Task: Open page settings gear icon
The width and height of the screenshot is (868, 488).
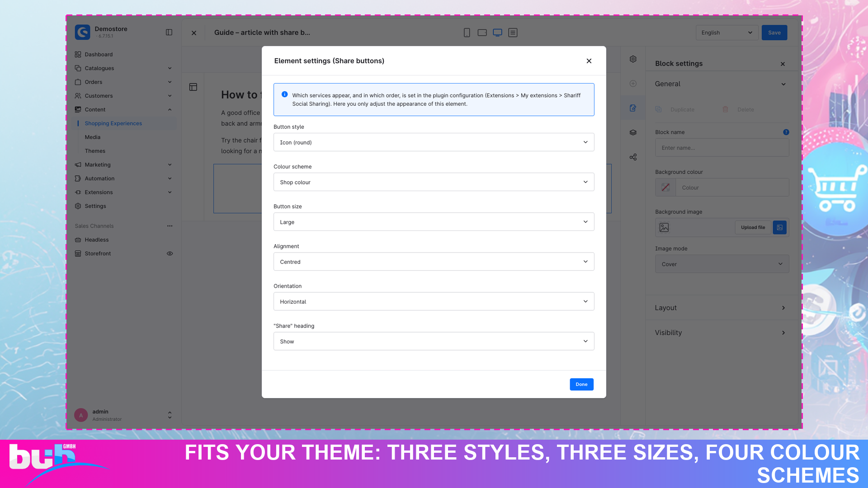Action: click(x=633, y=59)
